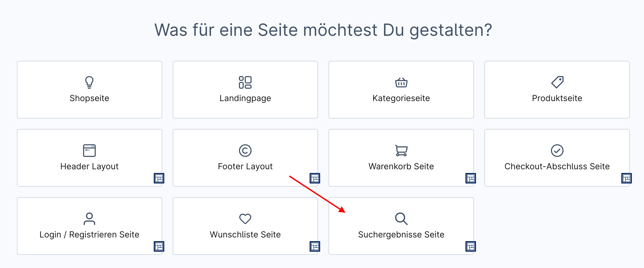Choose the Suchergebnisse Seite label
The height and width of the screenshot is (268, 644).
401,235
